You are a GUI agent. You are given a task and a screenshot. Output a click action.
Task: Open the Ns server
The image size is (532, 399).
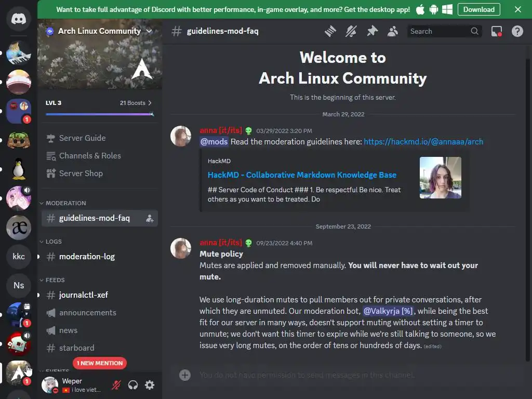[19, 285]
